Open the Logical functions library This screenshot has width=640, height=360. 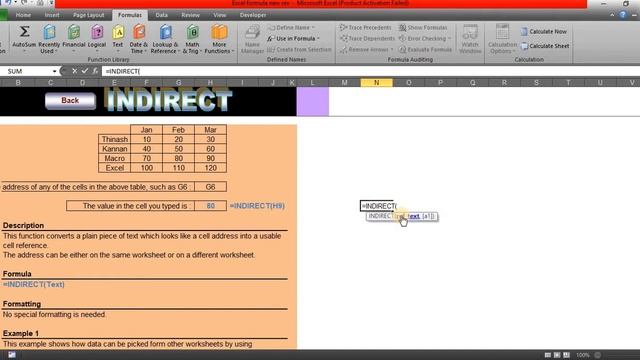[x=97, y=39]
